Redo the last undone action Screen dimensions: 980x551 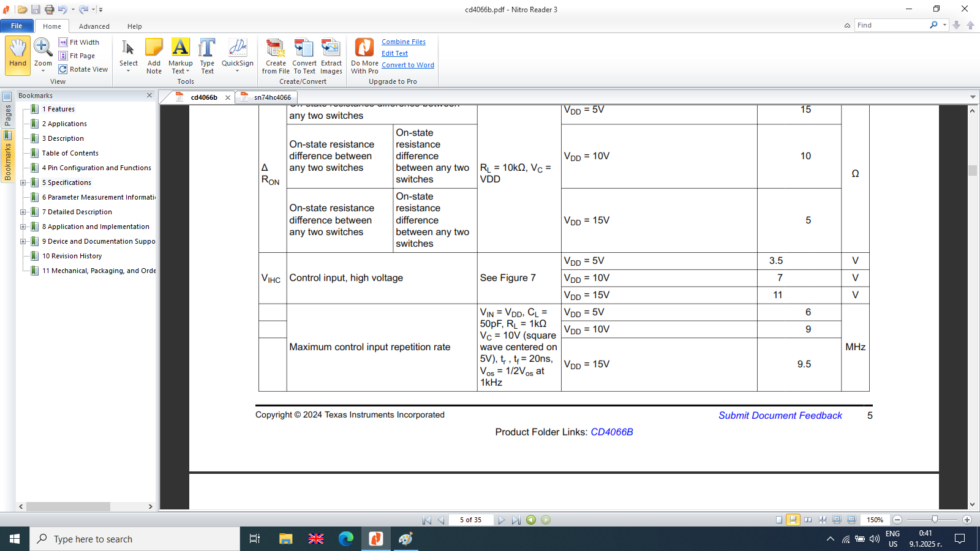click(84, 9)
